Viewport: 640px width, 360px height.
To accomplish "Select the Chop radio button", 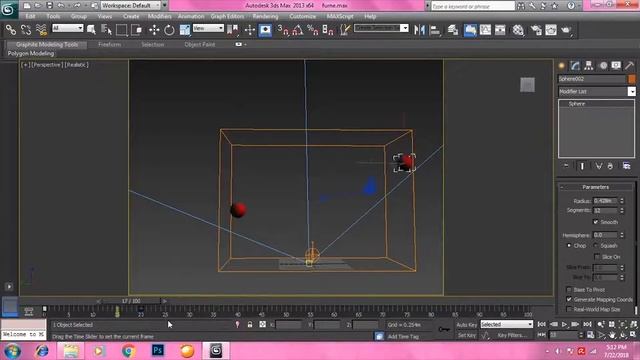I will point(569,246).
